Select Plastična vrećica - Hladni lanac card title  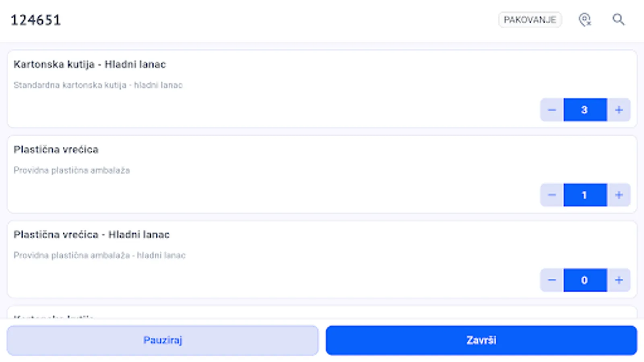pos(91,234)
